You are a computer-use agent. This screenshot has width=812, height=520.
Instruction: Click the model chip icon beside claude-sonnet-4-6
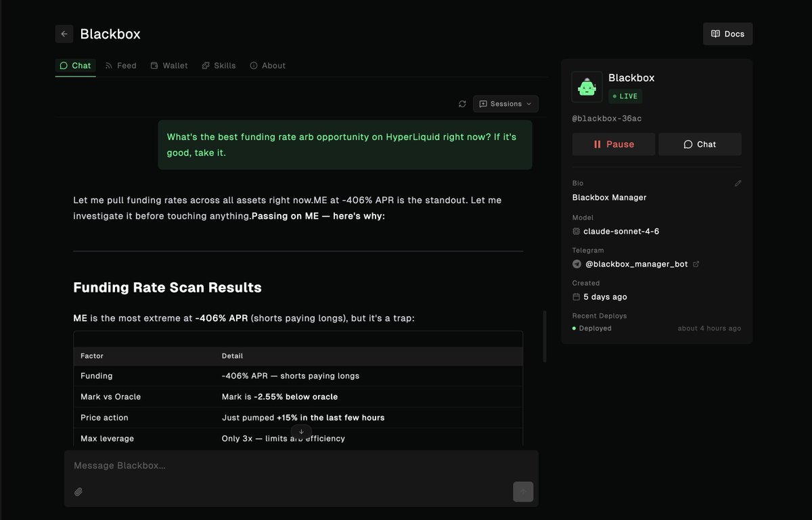(577, 232)
